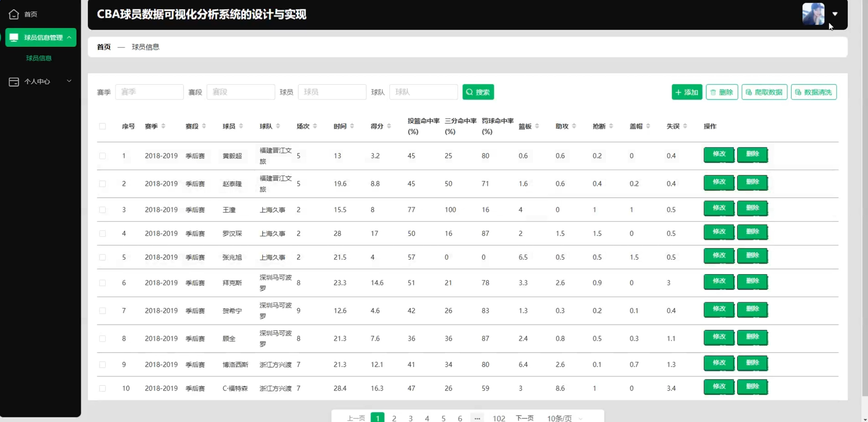Image resolution: width=868 pixels, height=422 pixels.
Task: Click 球员信息 breadcrumb
Action: tap(145, 47)
